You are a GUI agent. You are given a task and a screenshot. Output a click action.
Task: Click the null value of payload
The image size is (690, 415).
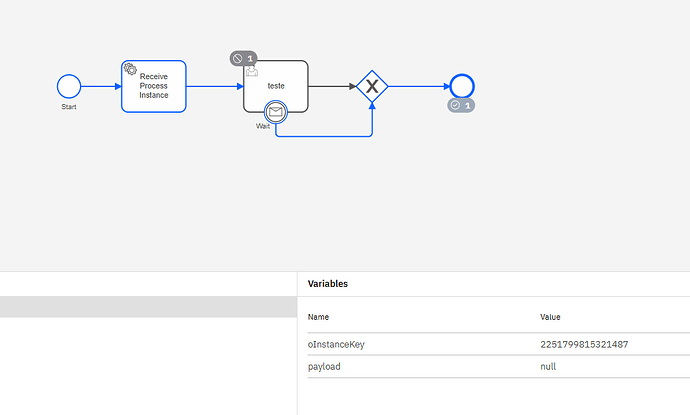click(549, 367)
